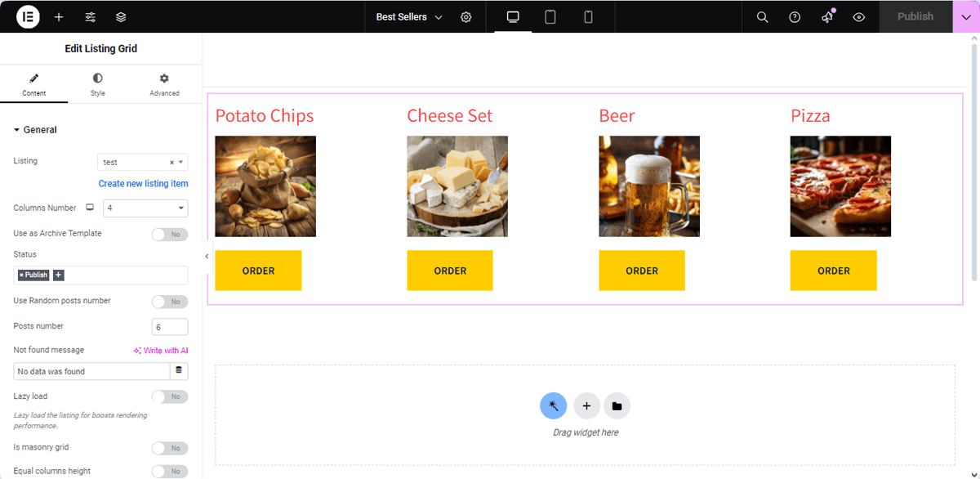Screen dimensions: 980x479
Task: Enable Is masonry grid
Action: [170, 448]
